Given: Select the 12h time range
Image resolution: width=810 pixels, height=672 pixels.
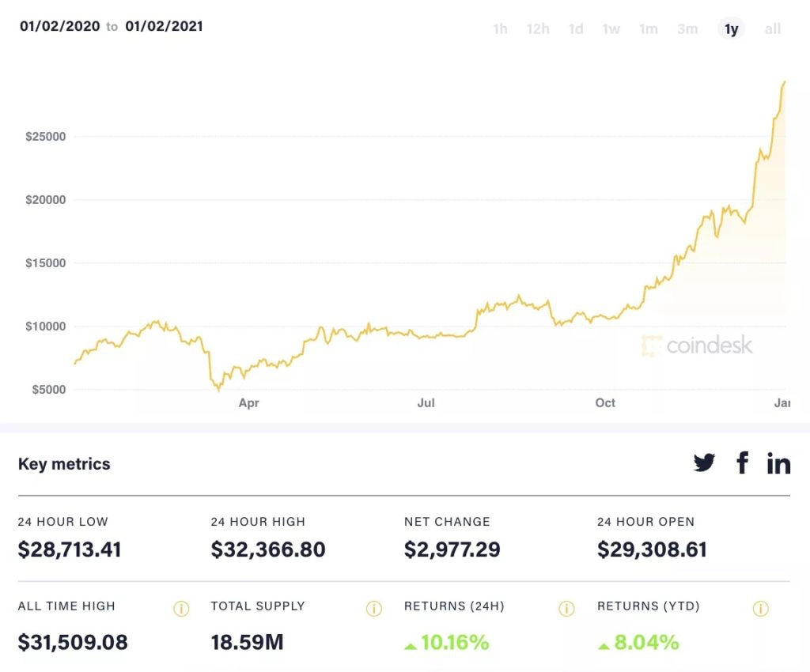Looking at the screenshot, I should tap(538, 29).
